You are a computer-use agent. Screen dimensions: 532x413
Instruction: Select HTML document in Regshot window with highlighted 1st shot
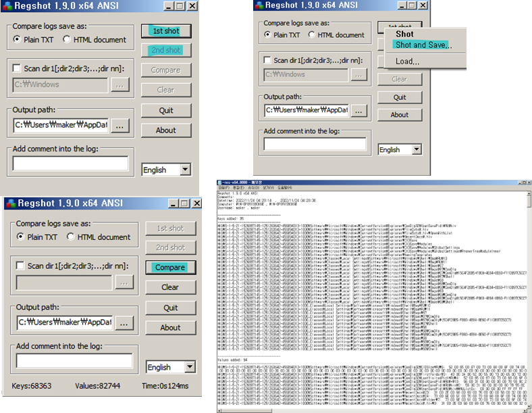[95, 40]
